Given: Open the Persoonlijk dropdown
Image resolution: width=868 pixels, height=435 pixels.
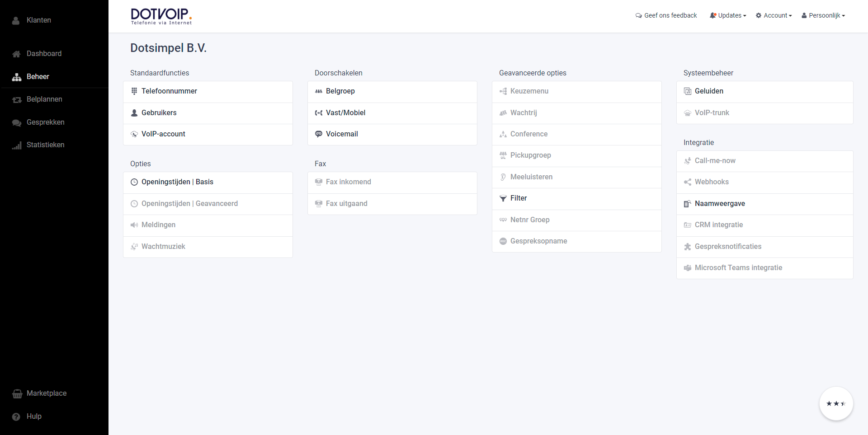Looking at the screenshot, I should pos(823,15).
